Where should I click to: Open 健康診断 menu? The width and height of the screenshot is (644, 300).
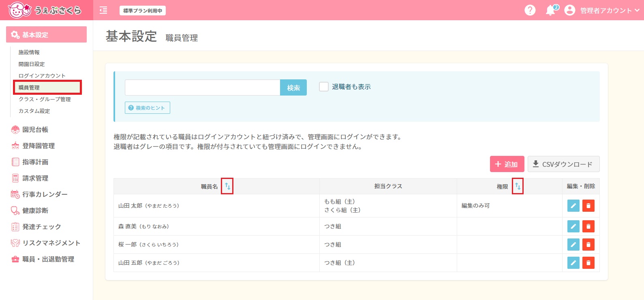(35, 211)
